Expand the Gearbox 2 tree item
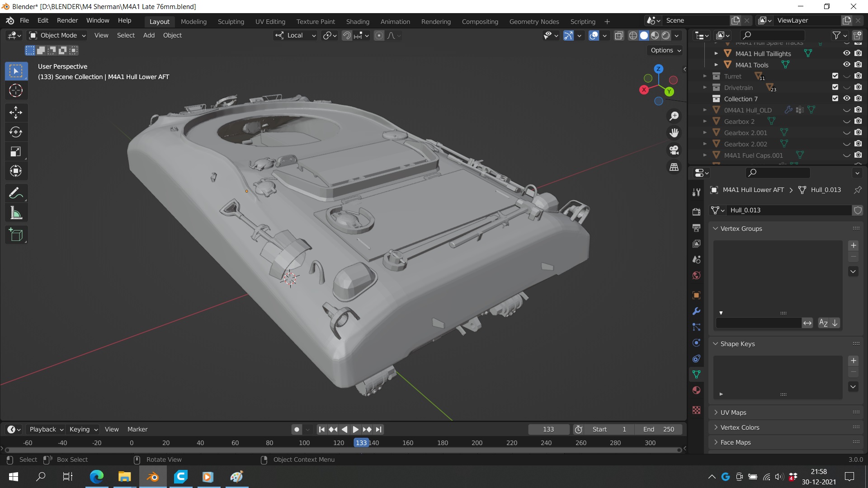868x488 pixels. click(705, 122)
